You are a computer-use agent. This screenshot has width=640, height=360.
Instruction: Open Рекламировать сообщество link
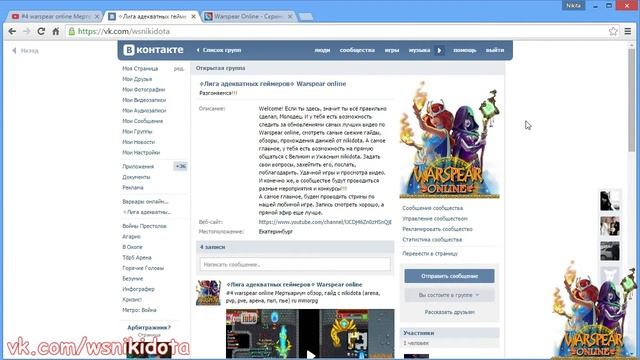tap(438, 229)
